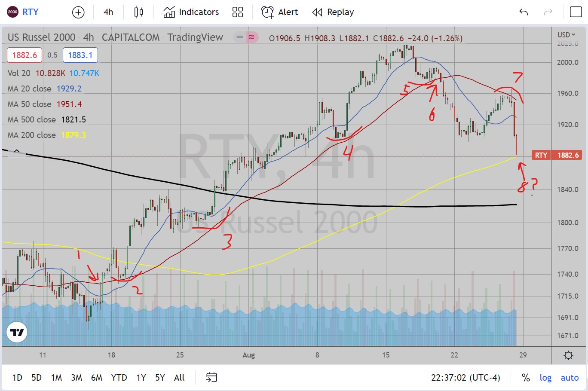Open the go-to-date calendar icon

(x=211, y=378)
